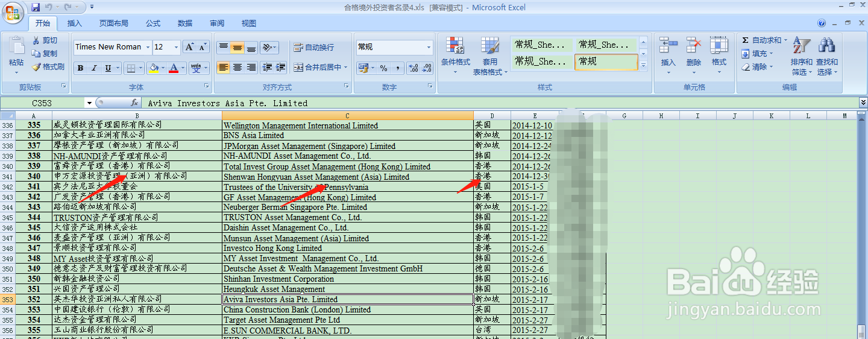Open Conditional Formatting 条件格式
Viewport: 868px width, 339px height.
tap(456, 55)
